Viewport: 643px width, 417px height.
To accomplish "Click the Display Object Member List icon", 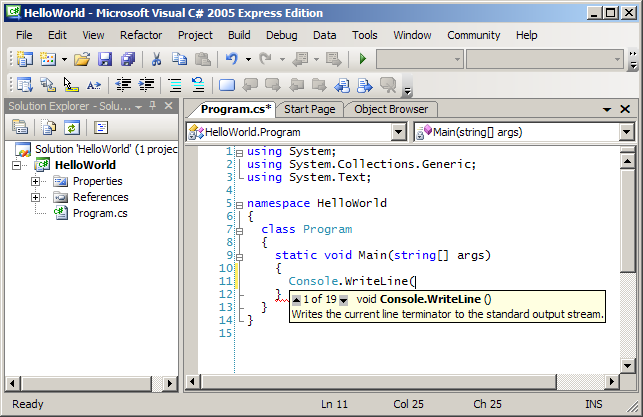I will pyautogui.click(x=25, y=85).
